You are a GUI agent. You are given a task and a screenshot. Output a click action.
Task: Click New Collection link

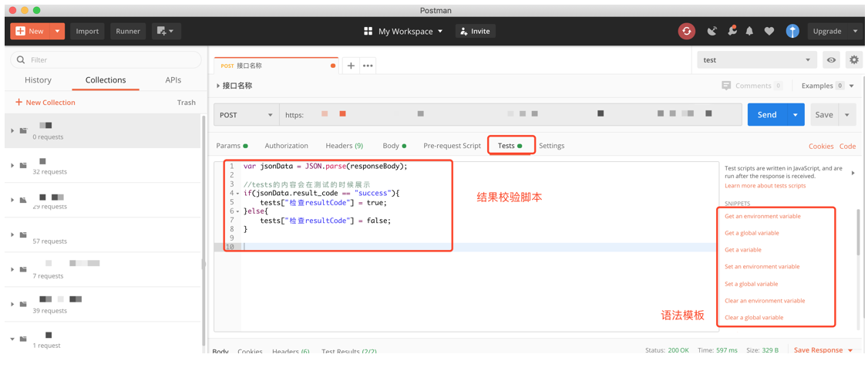click(x=45, y=103)
